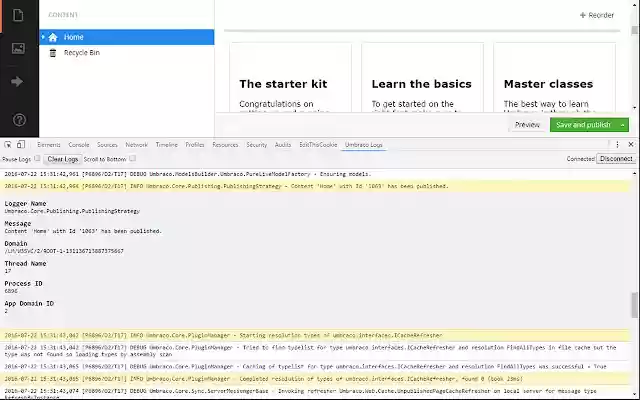Click the Clear Logs button
This screenshot has width=640, height=400.
tap(63, 159)
